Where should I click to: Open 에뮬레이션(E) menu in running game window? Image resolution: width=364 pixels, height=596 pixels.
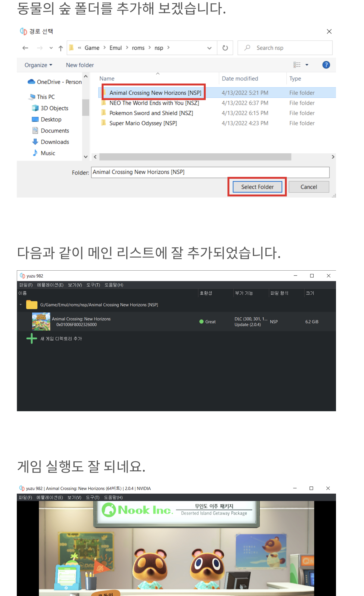pyautogui.click(x=50, y=497)
